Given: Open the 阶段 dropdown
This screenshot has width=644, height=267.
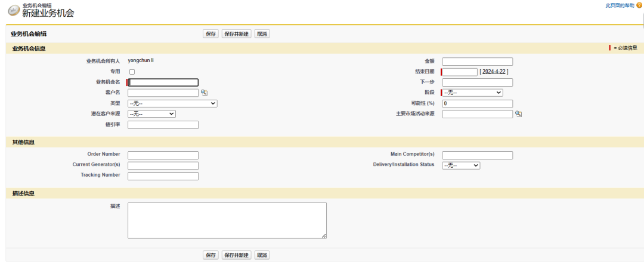Looking at the screenshot, I should (x=472, y=93).
